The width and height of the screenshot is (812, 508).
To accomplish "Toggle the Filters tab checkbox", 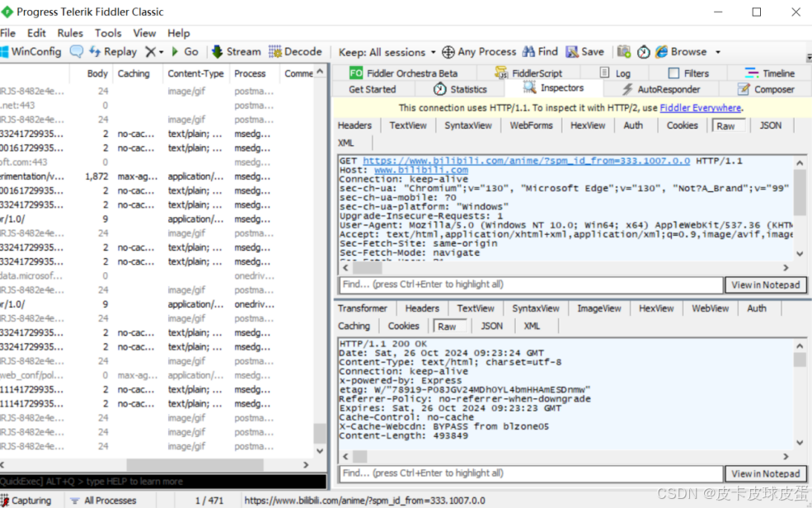I will pyautogui.click(x=674, y=73).
